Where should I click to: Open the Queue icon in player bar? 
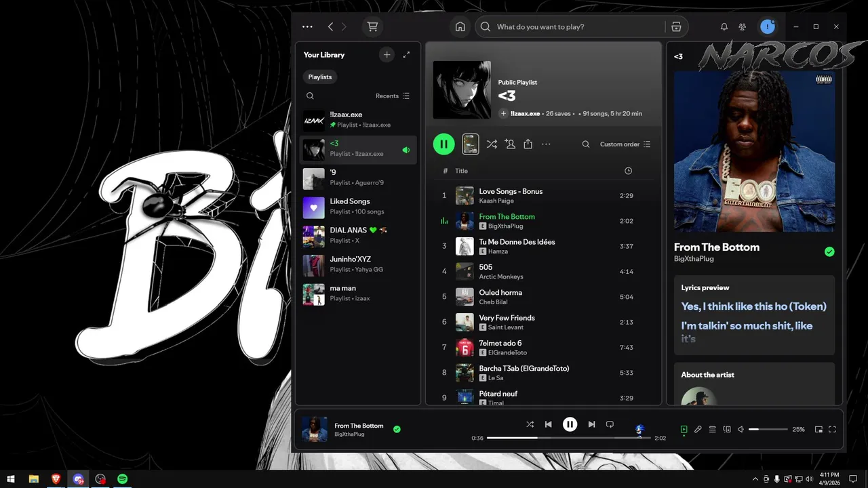(x=712, y=429)
